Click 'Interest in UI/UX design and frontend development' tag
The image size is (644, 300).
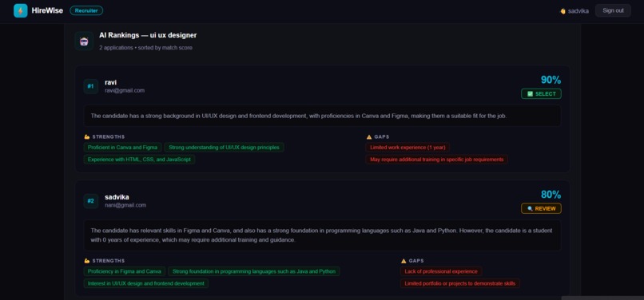point(145,283)
